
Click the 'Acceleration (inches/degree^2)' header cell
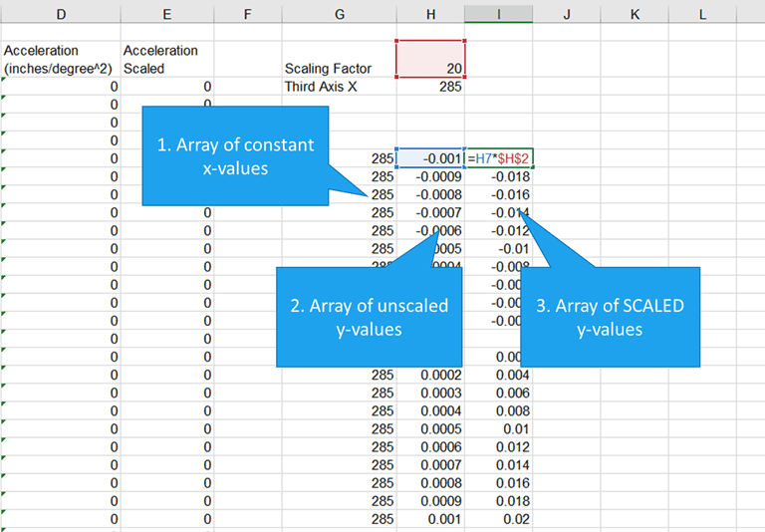pos(60,60)
